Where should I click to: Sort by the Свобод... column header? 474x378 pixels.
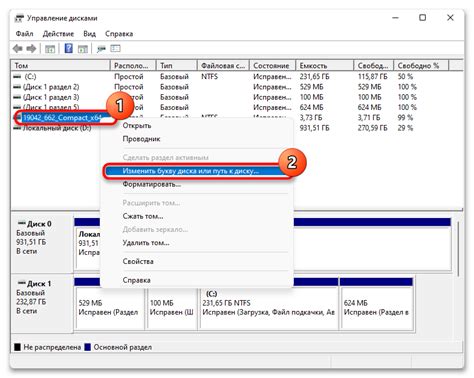[373, 66]
